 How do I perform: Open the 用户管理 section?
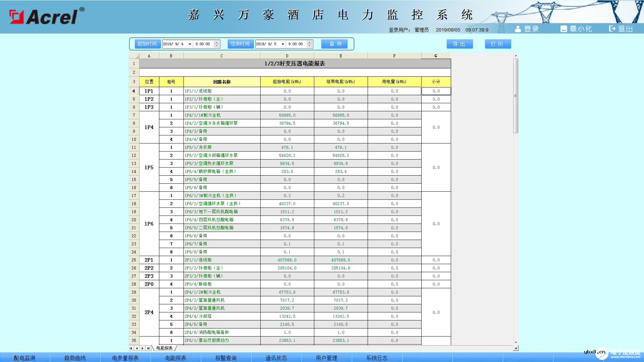click(326, 358)
